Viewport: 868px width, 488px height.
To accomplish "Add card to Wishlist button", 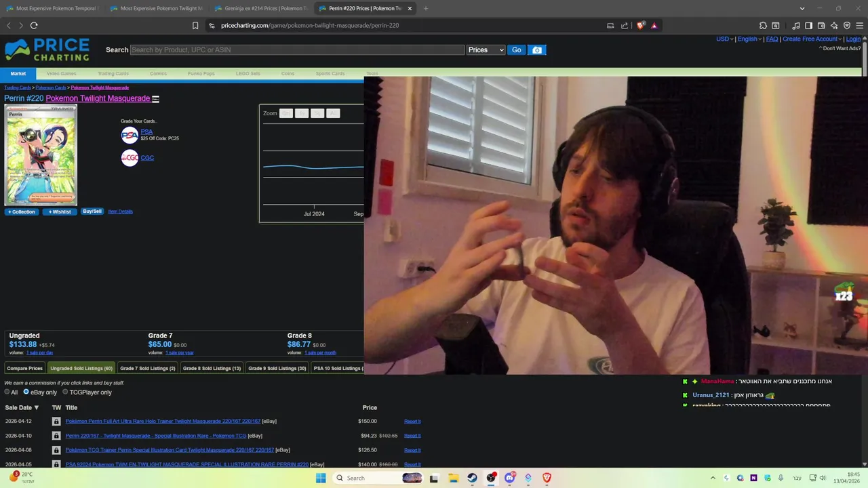I will 60,211.
